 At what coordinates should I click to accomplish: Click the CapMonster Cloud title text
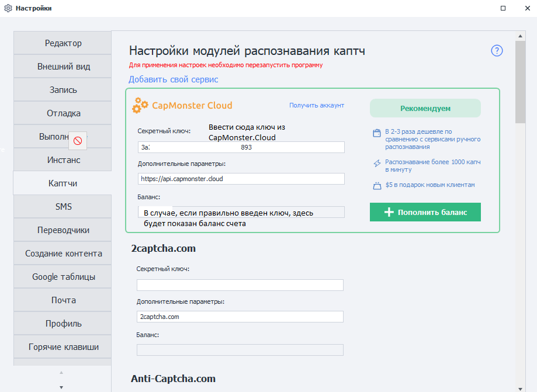coord(192,105)
